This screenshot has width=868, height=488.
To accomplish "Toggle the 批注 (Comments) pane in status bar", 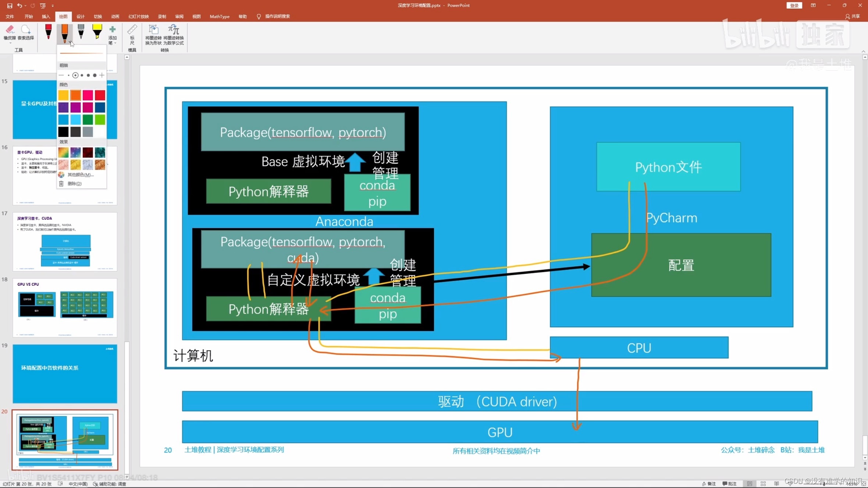I will pyautogui.click(x=729, y=484).
